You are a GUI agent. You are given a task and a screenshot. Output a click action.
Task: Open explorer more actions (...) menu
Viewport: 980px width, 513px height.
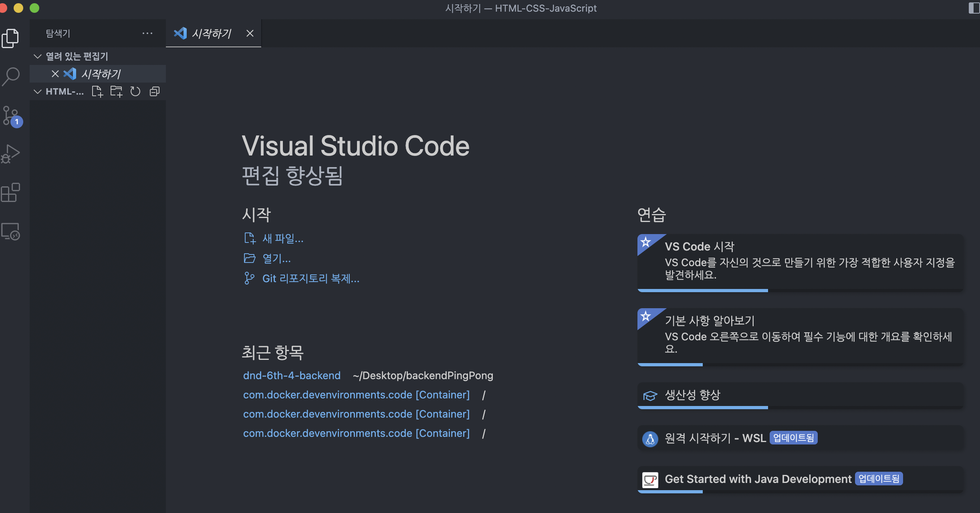click(x=147, y=33)
